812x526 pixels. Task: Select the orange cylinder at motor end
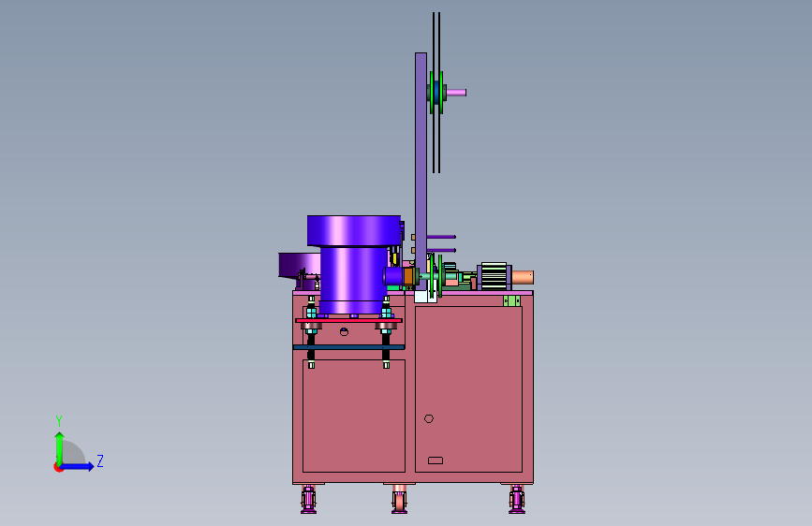click(x=523, y=277)
